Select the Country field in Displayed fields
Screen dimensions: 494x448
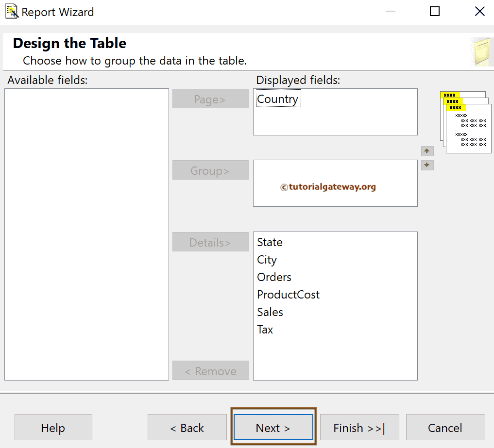[x=278, y=99]
